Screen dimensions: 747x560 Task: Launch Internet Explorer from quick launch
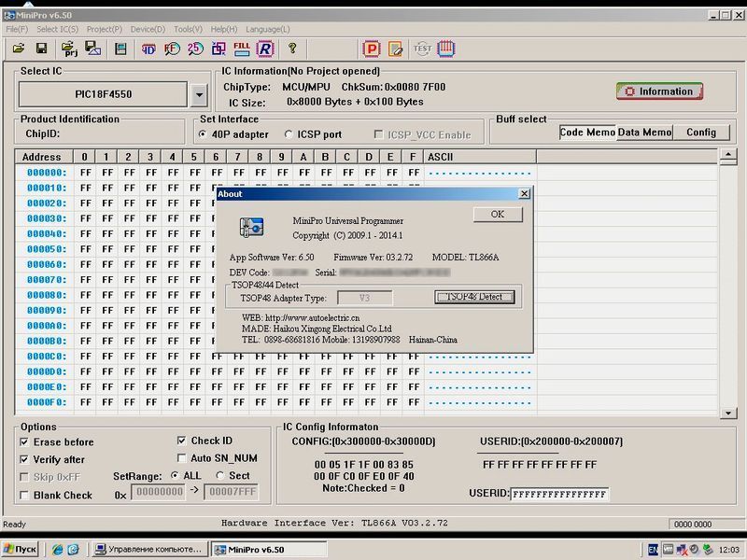click(58, 549)
